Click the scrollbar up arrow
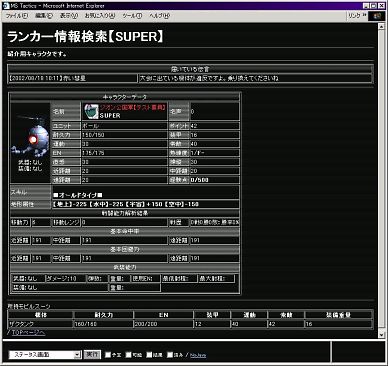This screenshot has width=388, height=366. click(382, 27)
